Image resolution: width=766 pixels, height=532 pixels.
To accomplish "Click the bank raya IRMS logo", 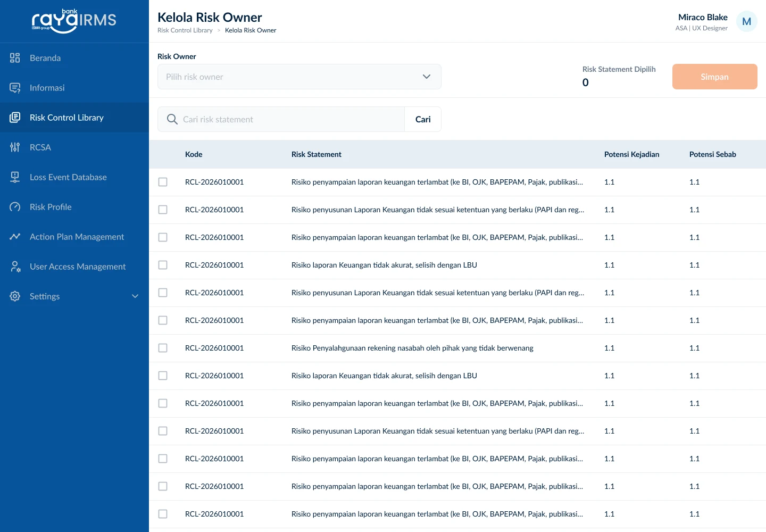I will pos(74,21).
